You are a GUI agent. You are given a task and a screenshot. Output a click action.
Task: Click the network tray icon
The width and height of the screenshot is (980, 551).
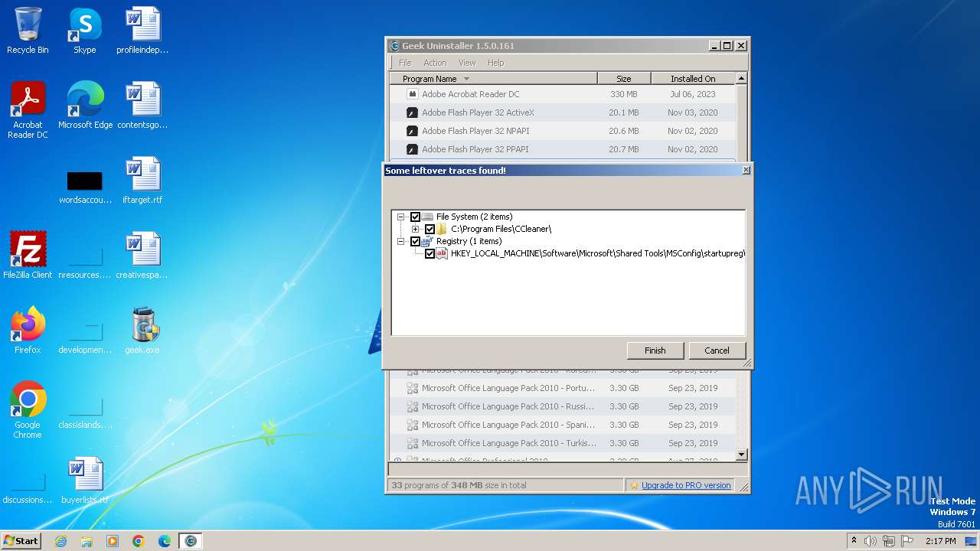click(x=888, y=541)
